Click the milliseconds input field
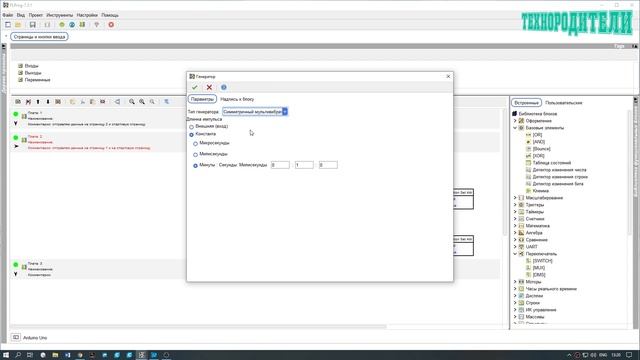Image resolution: width=640 pixels, height=360 pixels. click(x=328, y=165)
